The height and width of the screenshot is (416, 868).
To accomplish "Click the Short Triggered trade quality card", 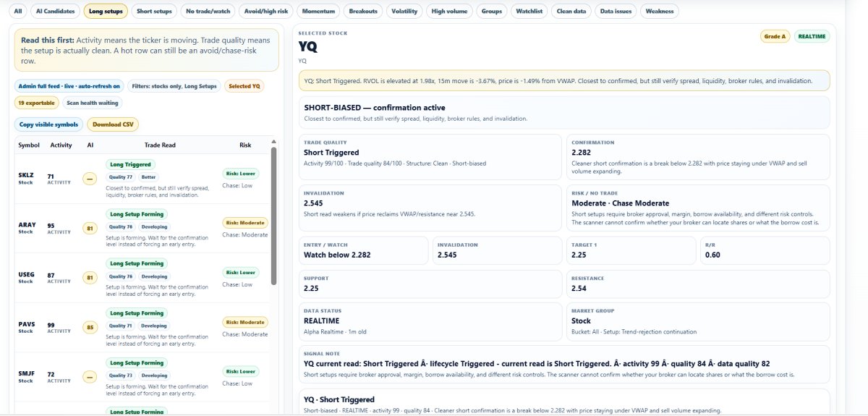I will click(430, 157).
